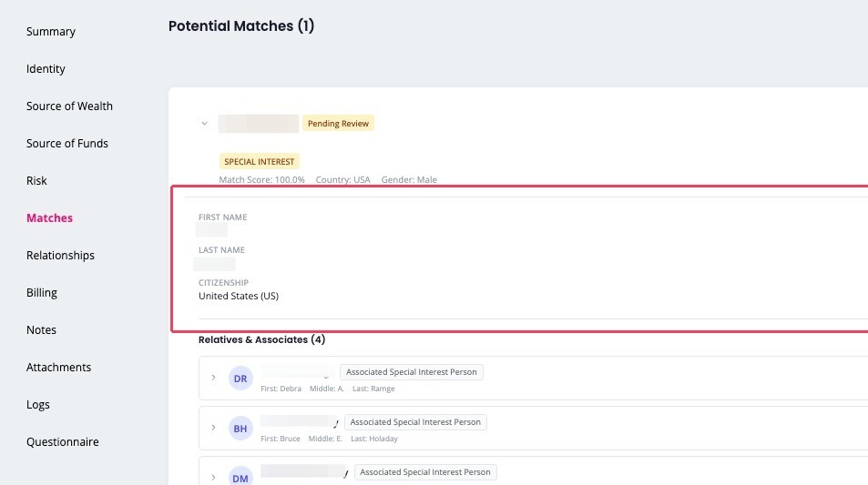Click First: Debra text
This screenshot has width=868, height=485.
coord(281,389)
